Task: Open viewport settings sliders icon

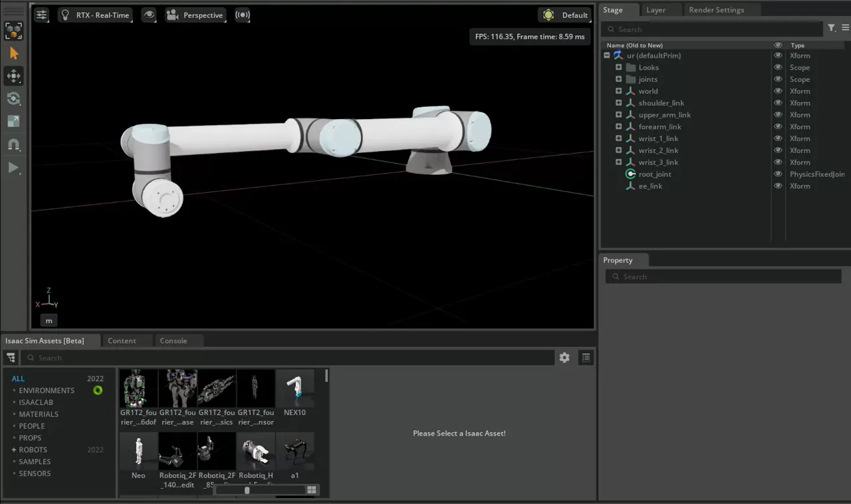Action: tap(42, 15)
